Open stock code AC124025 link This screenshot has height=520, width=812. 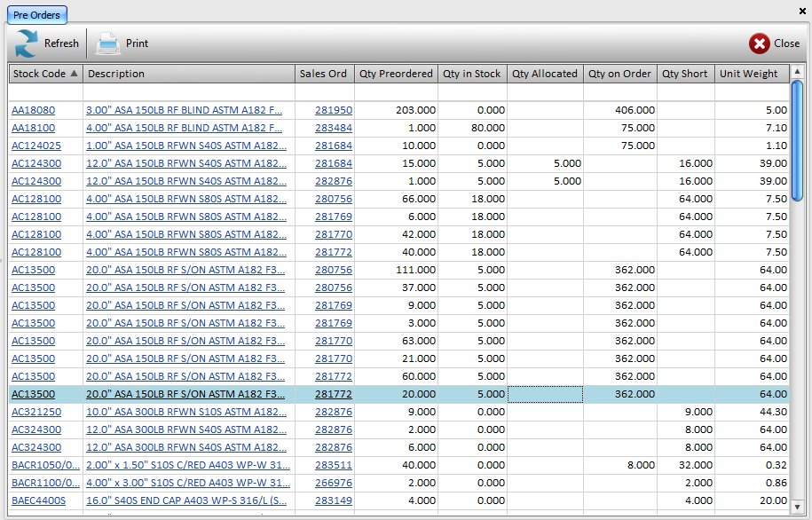point(36,146)
